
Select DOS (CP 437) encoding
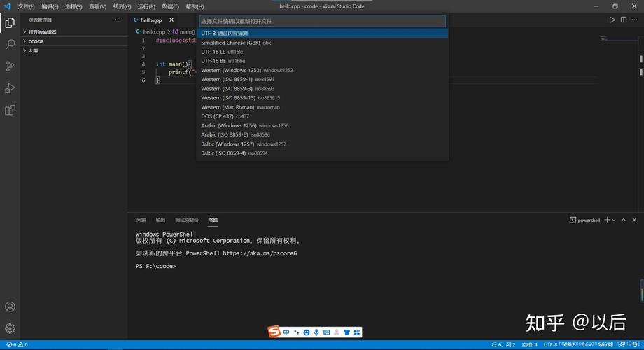[x=322, y=116]
